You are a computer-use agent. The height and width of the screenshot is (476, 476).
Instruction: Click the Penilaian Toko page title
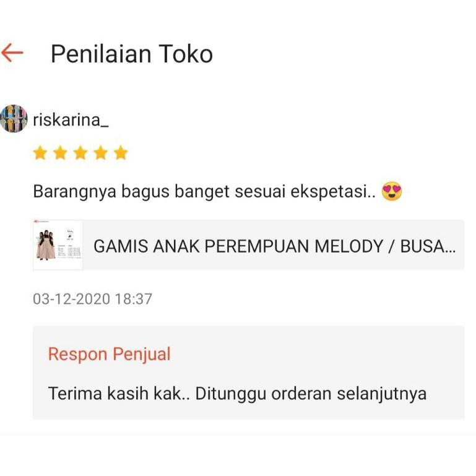[131, 54]
